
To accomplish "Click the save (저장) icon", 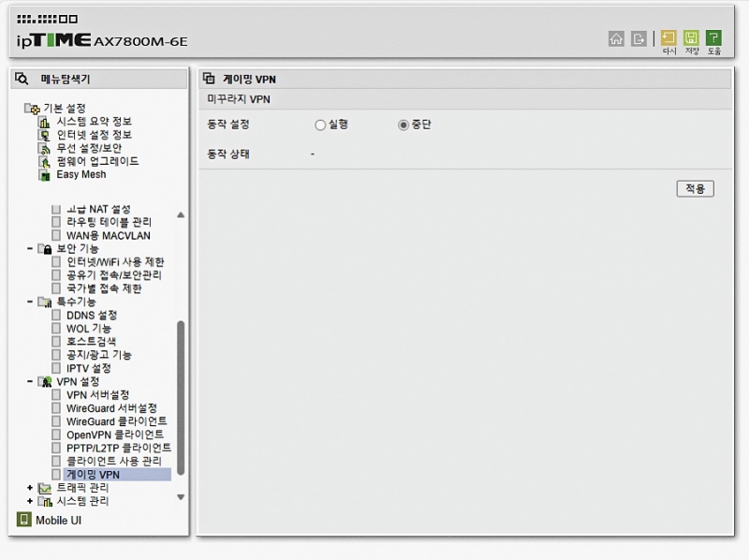I will pos(692,38).
